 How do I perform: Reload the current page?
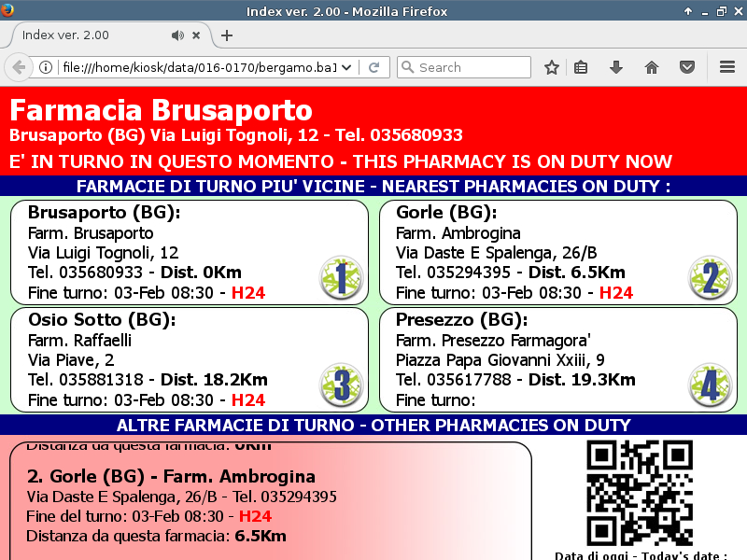point(373,67)
